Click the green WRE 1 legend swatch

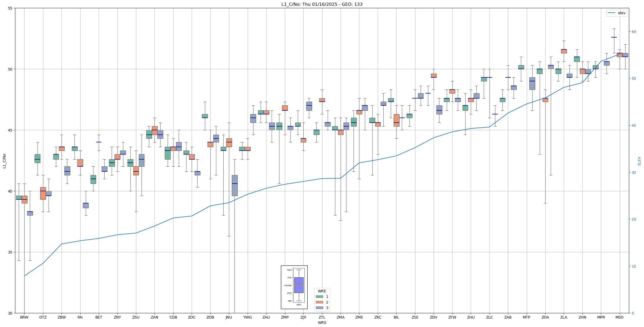coord(319,297)
